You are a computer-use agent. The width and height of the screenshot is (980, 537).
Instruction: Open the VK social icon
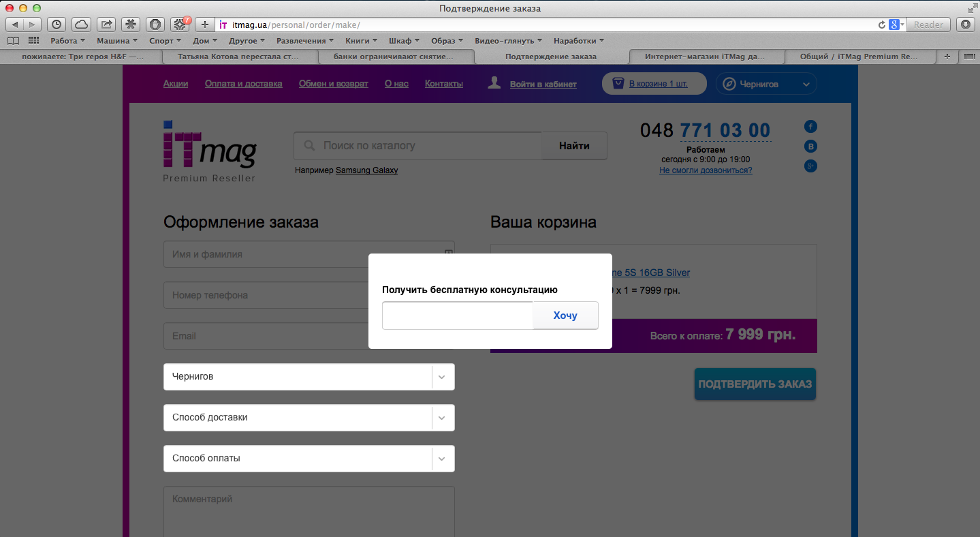[810, 146]
